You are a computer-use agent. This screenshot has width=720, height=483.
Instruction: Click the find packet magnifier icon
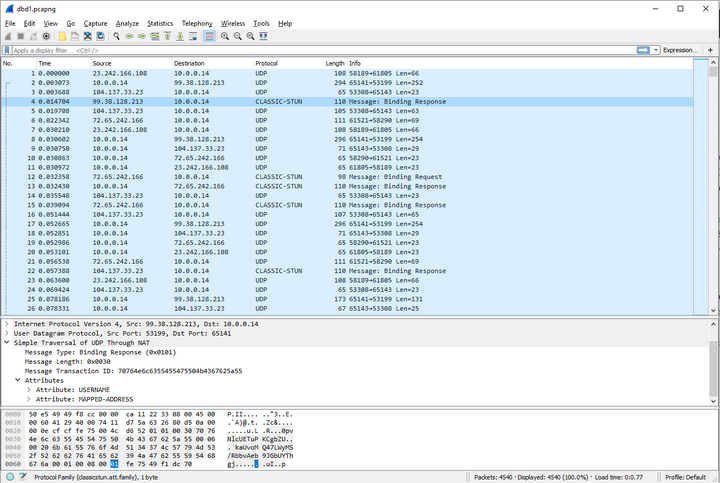click(117, 36)
